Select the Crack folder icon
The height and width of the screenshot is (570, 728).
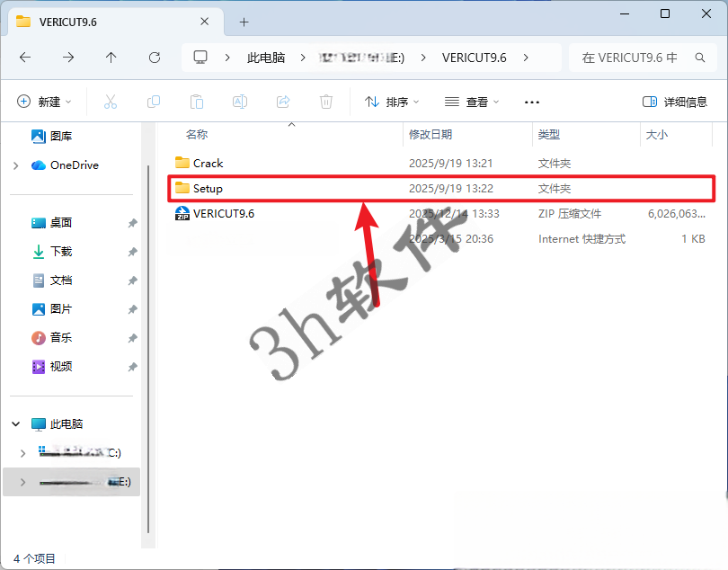pos(182,163)
